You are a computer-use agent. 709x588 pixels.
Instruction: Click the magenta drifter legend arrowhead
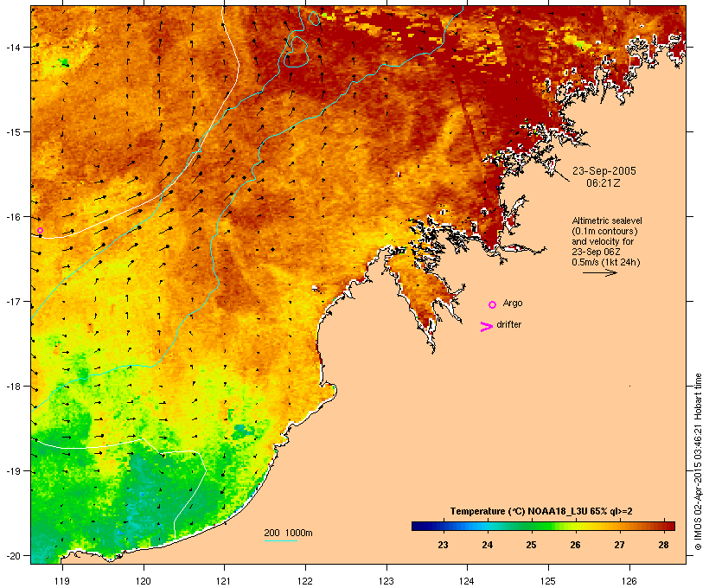[x=486, y=327]
